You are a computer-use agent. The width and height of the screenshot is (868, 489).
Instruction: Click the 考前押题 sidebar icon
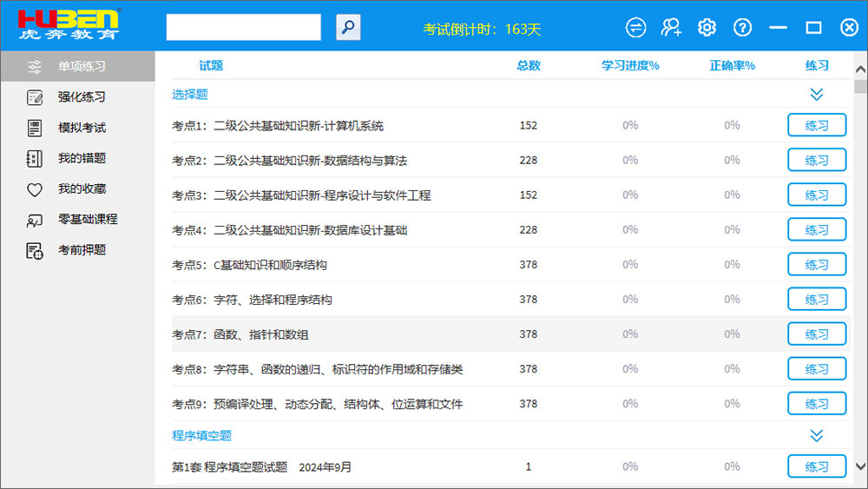pyautogui.click(x=35, y=251)
